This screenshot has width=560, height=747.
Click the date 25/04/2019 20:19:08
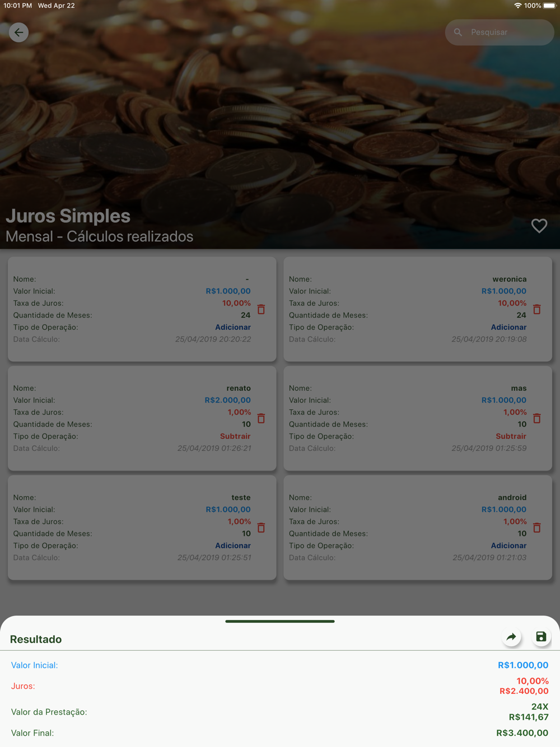(x=489, y=339)
